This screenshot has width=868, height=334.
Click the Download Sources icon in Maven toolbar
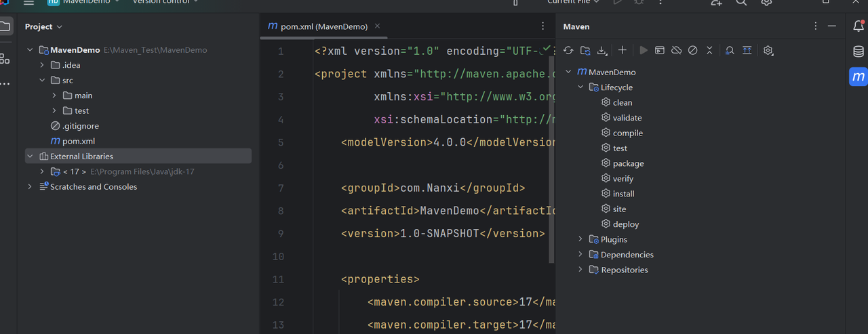pos(601,50)
